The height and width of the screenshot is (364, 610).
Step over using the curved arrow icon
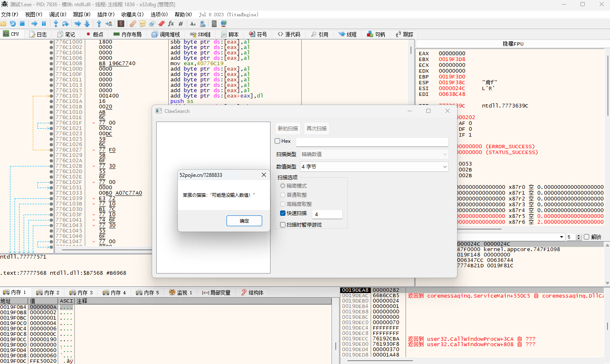click(x=65, y=24)
